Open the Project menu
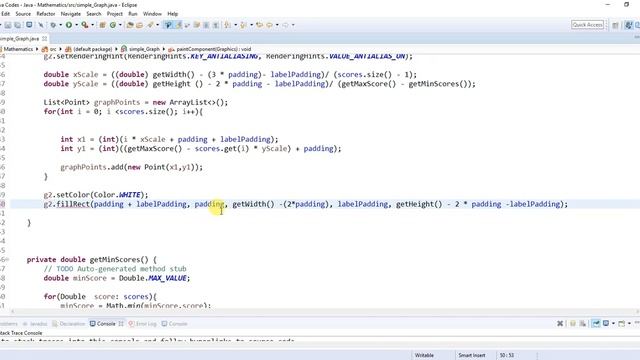Screen dimensions: 640x360 point(115,13)
